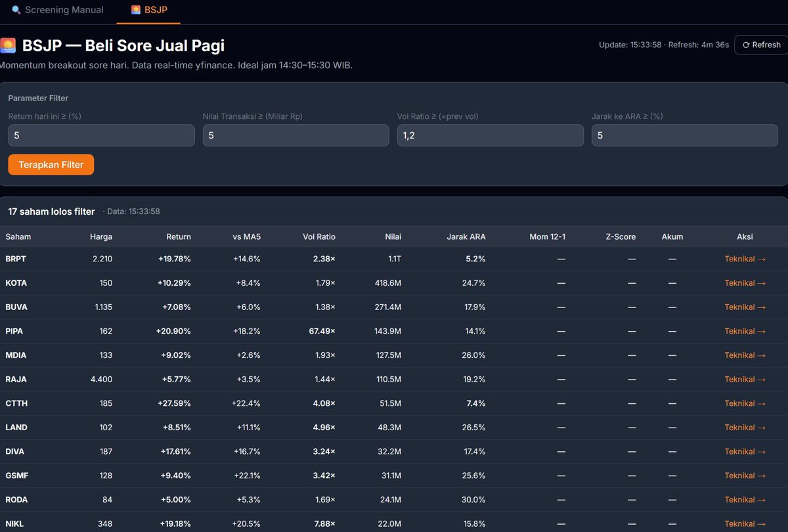Click the Jarak ARA column header

pyautogui.click(x=466, y=236)
